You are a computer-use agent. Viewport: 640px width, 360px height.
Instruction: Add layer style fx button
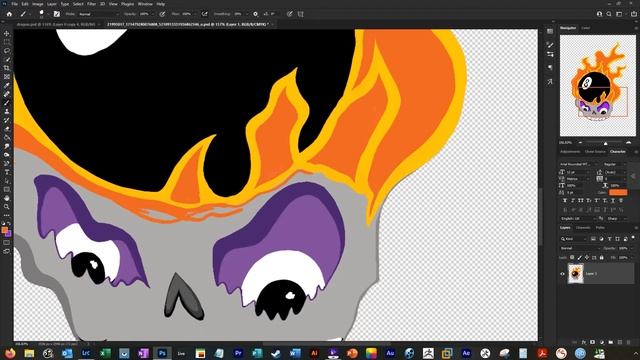click(x=584, y=342)
